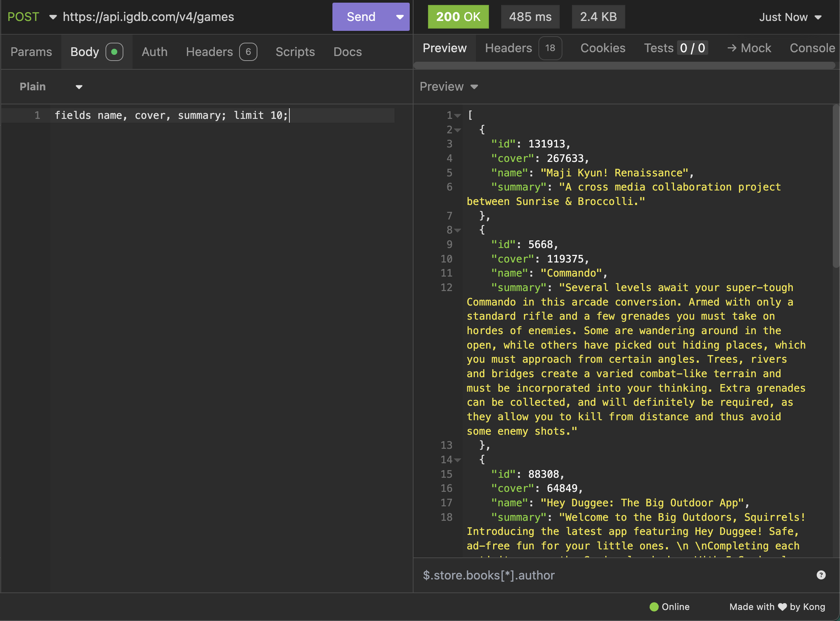Screen dimensions: 840x621
Task: Open the Send button's dropdown arrow
Action: pos(399,16)
